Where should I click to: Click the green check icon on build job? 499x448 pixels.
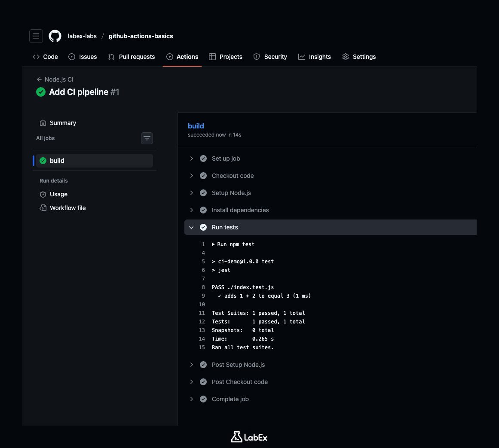(x=43, y=161)
